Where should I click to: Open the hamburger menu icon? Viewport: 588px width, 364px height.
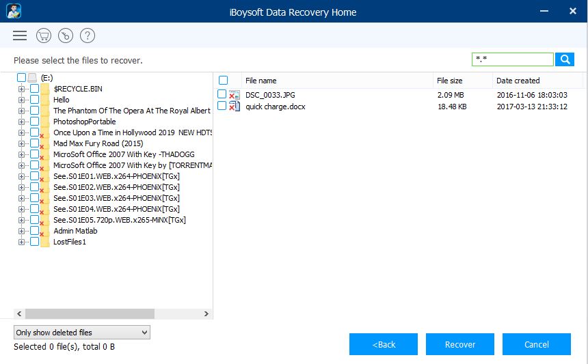click(x=20, y=36)
